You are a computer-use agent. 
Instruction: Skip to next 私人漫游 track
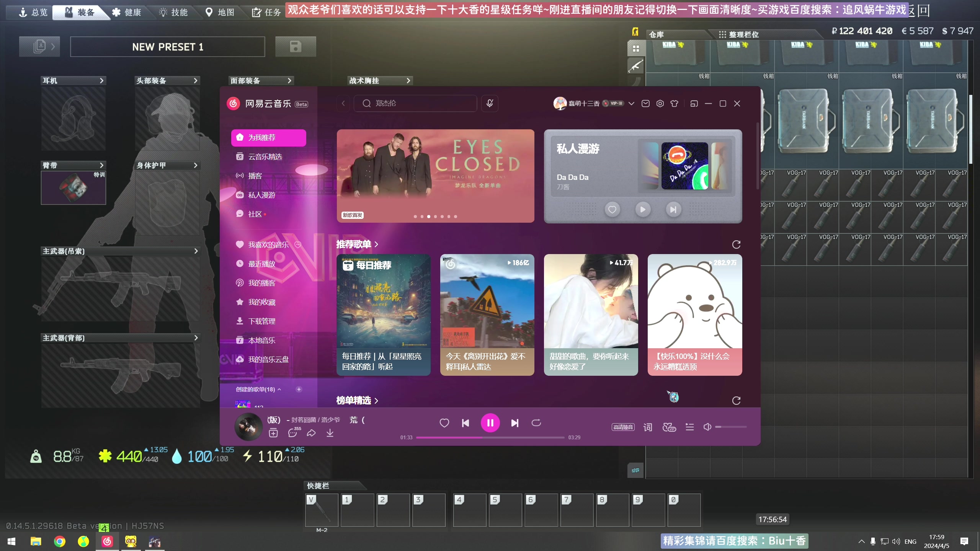point(673,209)
